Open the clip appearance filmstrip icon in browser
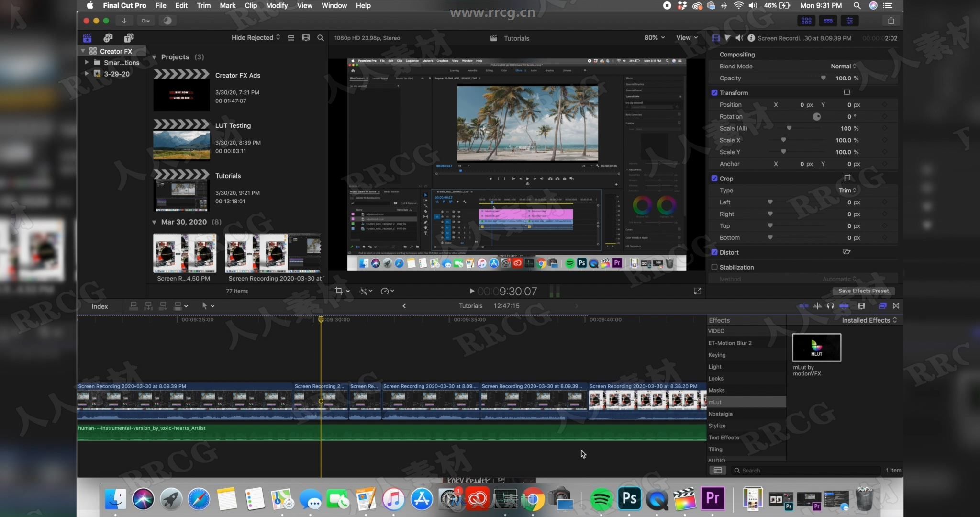980x517 pixels. (x=306, y=38)
